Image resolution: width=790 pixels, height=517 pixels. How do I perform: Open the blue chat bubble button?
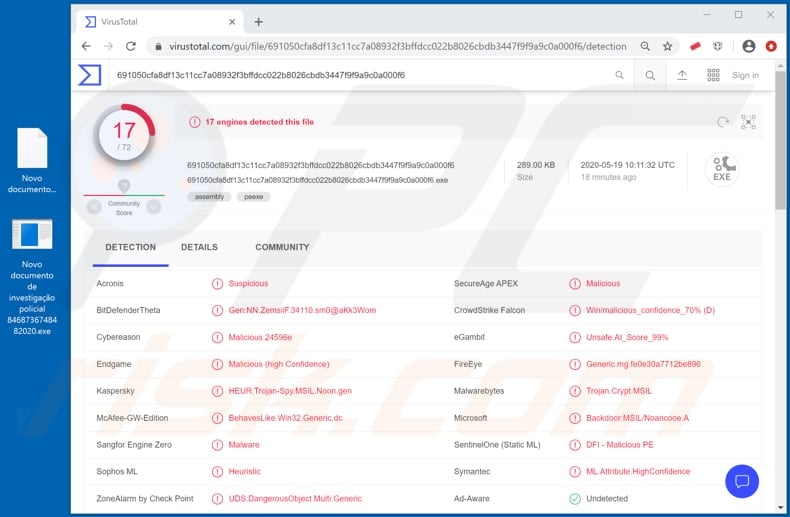tap(742, 481)
